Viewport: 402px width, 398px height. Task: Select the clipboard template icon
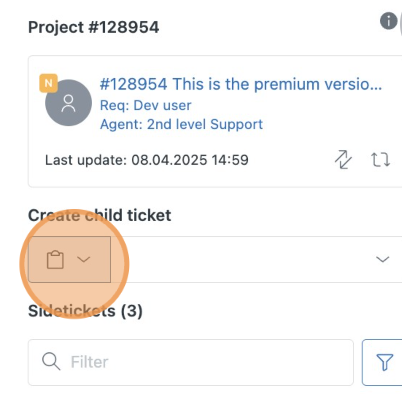tap(55, 259)
